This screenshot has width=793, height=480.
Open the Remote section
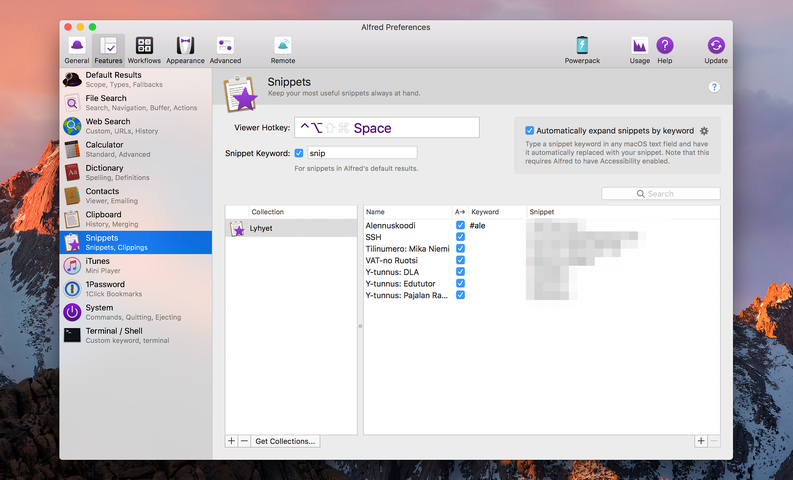pyautogui.click(x=283, y=50)
